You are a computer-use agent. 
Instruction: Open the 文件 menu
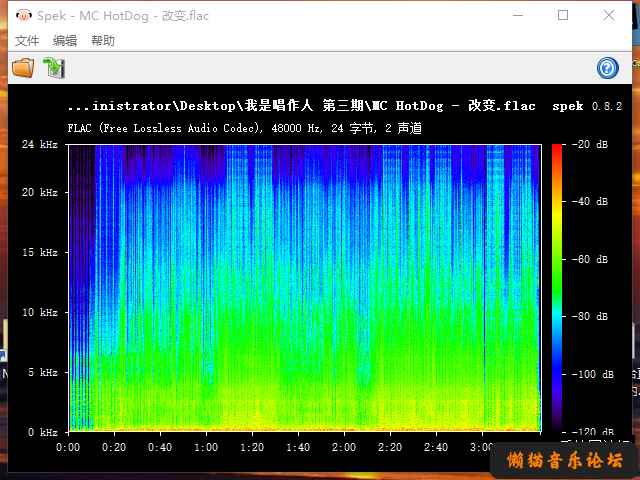(27, 41)
